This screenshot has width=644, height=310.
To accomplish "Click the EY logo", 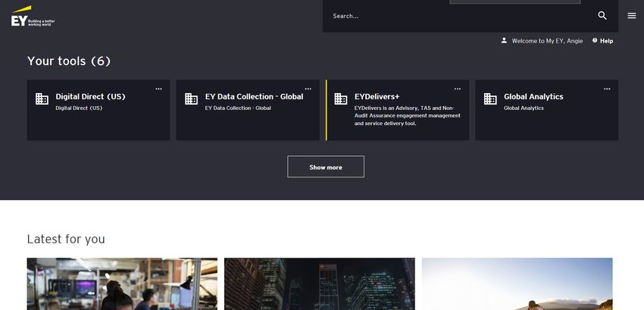I will point(33,17).
